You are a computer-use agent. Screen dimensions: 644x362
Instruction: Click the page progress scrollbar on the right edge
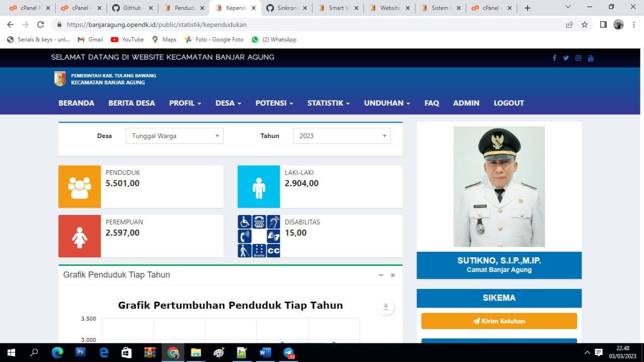[640, 101]
